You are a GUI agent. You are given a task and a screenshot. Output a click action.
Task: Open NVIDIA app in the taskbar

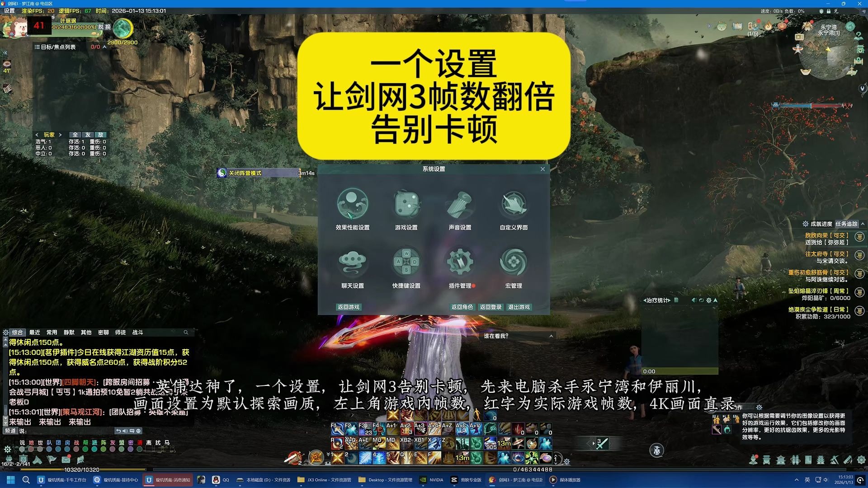[431, 480]
